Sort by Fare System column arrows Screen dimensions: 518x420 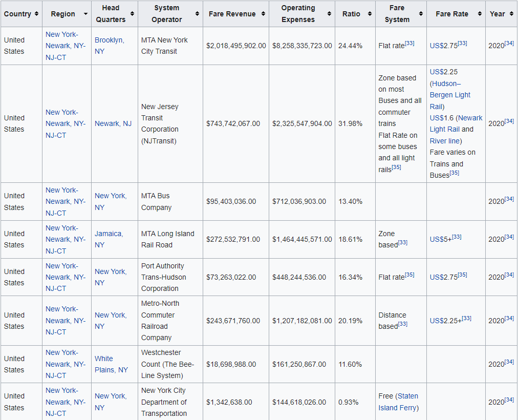coord(421,14)
